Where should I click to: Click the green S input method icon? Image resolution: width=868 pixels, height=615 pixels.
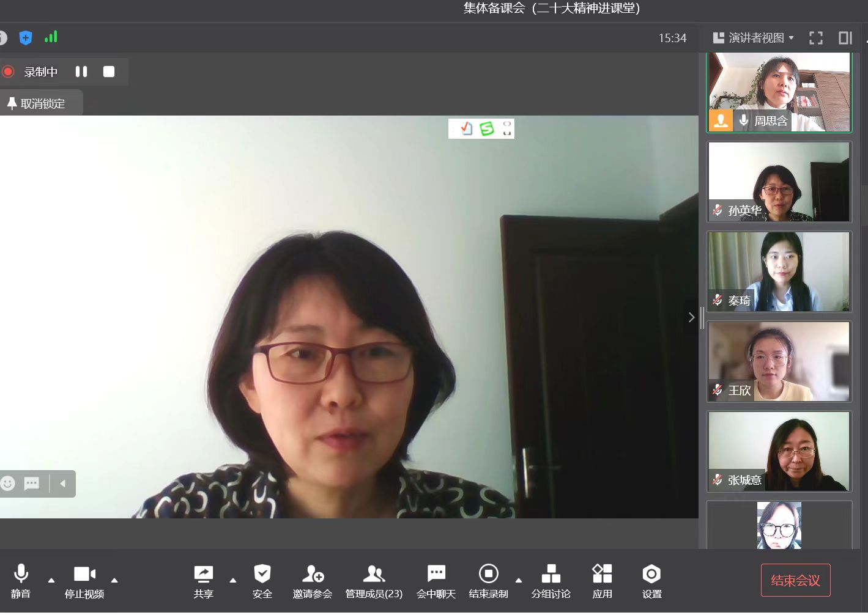(487, 128)
